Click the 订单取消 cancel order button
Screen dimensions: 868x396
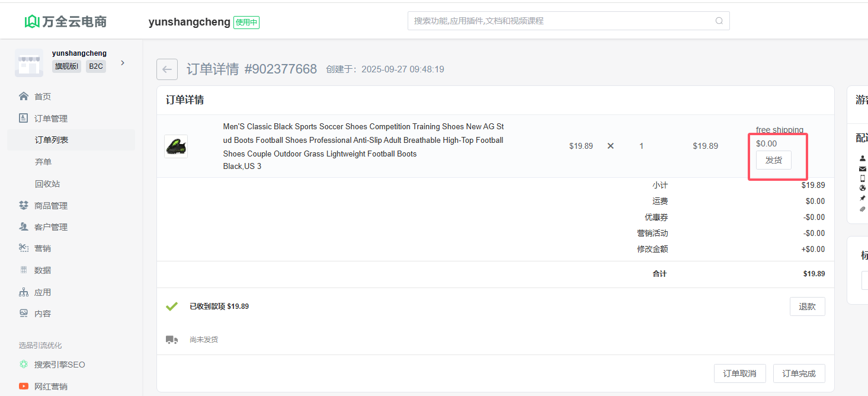tap(739, 373)
